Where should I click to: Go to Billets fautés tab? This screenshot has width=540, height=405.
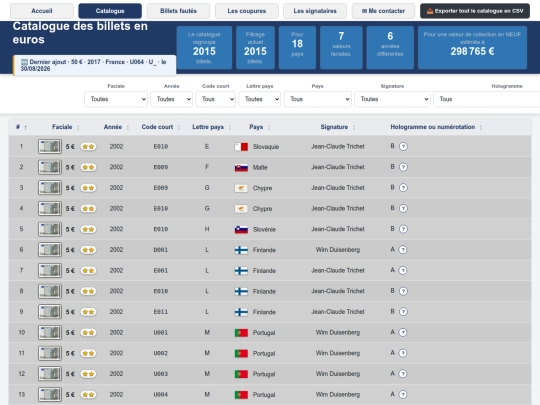tap(178, 11)
